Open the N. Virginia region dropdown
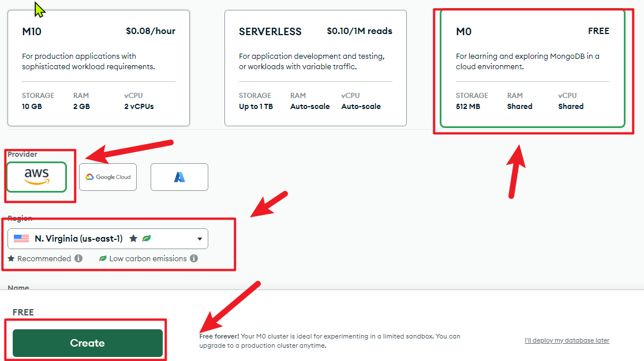Viewport: 644px width, 361px height. (x=108, y=238)
